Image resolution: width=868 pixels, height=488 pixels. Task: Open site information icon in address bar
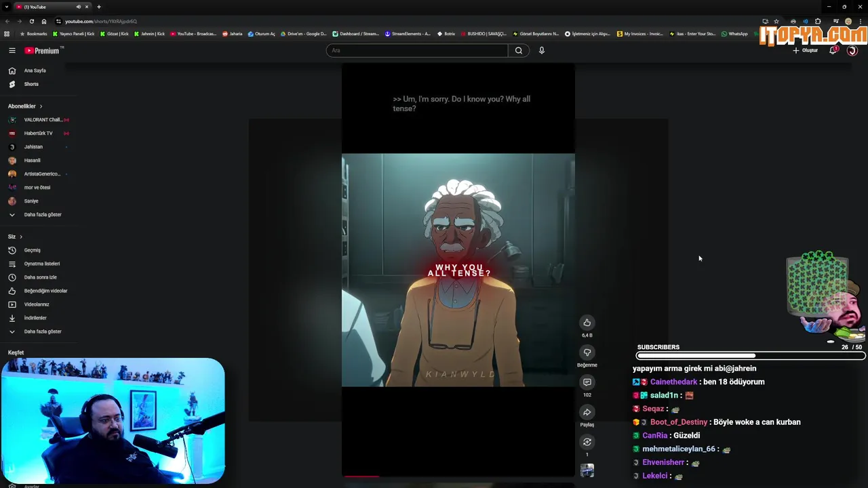(59, 21)
